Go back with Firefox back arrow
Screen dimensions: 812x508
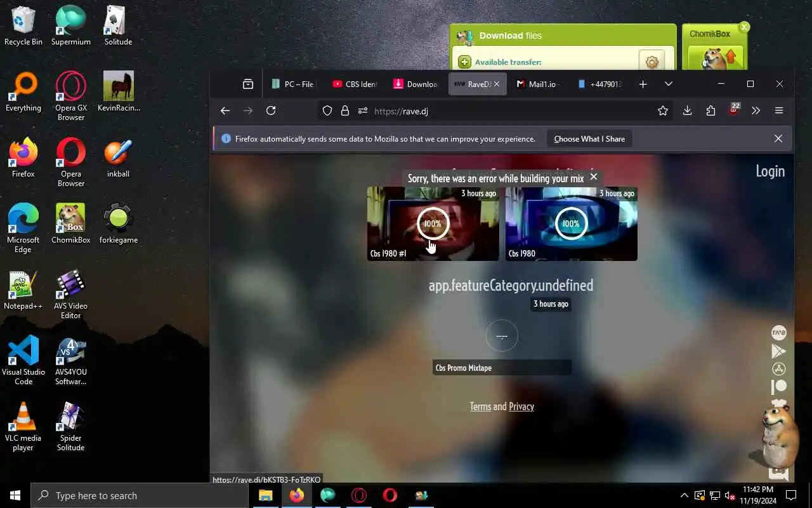(225, 110)
